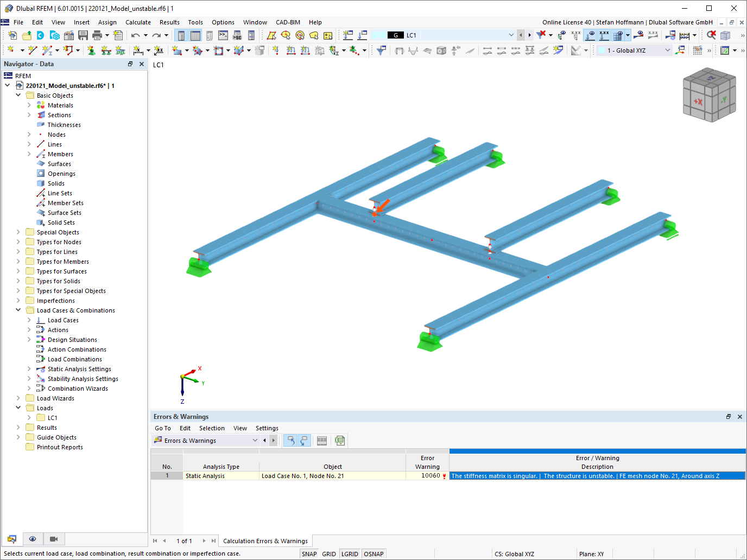The height and width of the screenshot is (560, 747).
Task: Select the isometric view cube icon
Action: [709, 94]
